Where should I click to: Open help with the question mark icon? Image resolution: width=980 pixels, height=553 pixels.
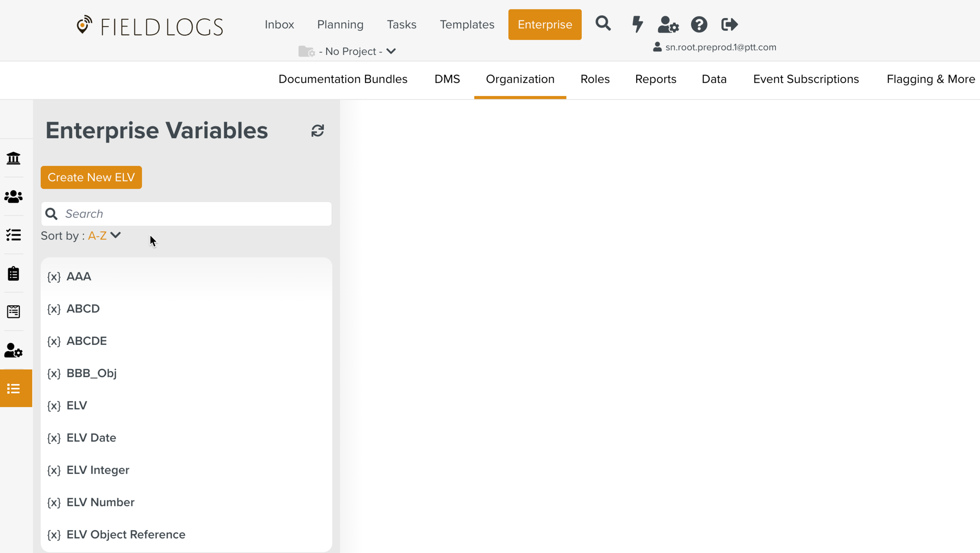[x=699, y=24]
